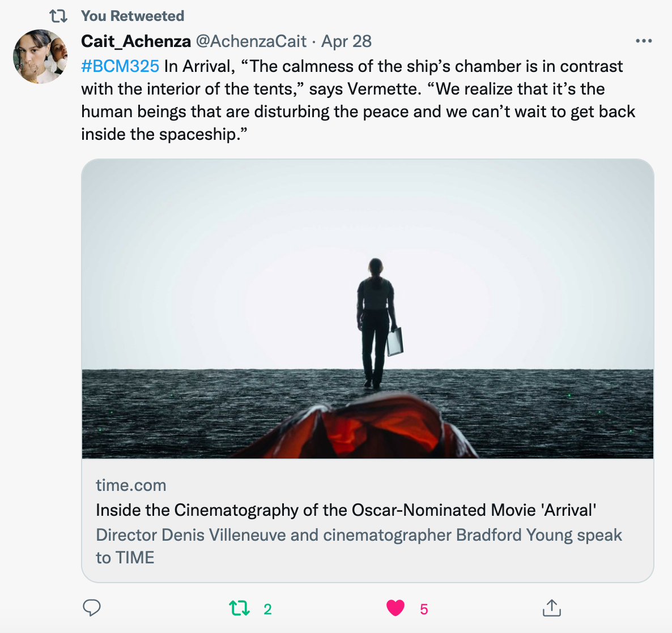The width and height of the screenshot is (672, 633).
Task: Click the like count of 5
Action: point(424,609)
